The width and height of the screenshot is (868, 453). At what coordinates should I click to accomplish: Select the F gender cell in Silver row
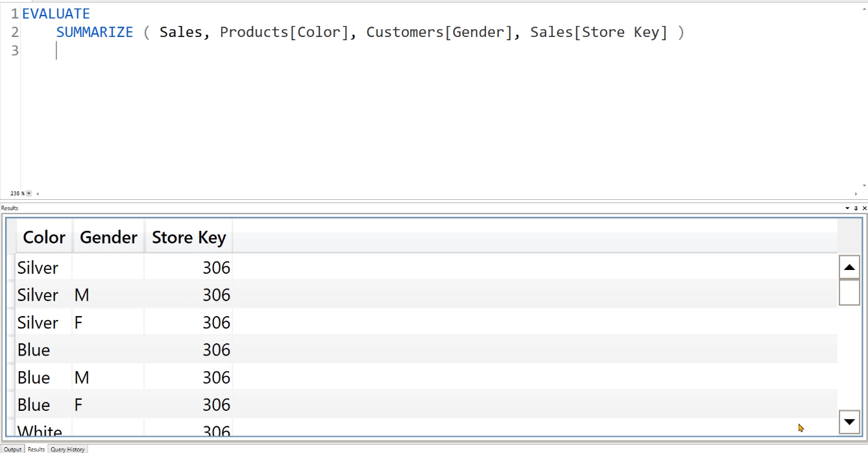point(108,323)
